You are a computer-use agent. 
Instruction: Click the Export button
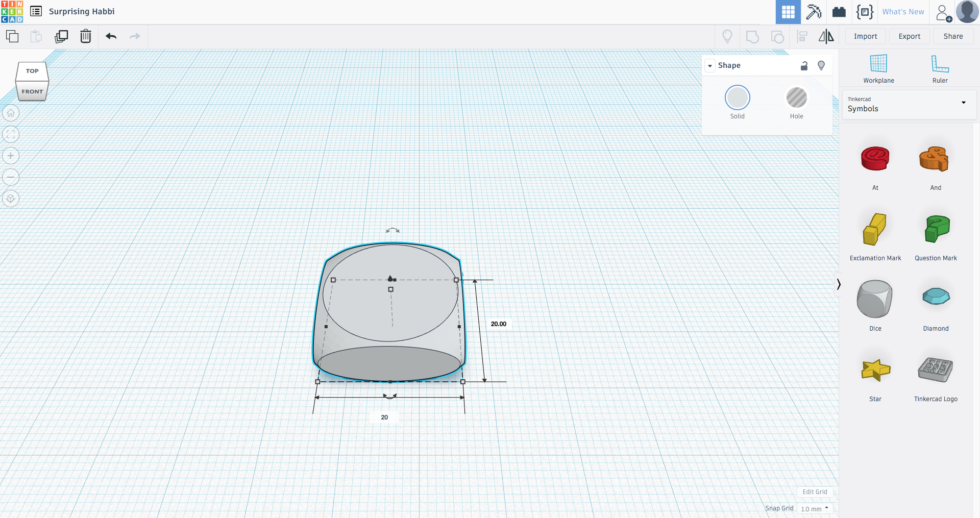[x=910, y=36]
